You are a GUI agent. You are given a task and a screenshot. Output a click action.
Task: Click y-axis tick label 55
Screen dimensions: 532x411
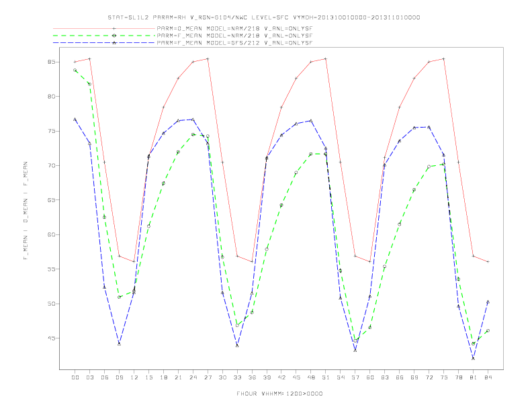coord(51,269)
